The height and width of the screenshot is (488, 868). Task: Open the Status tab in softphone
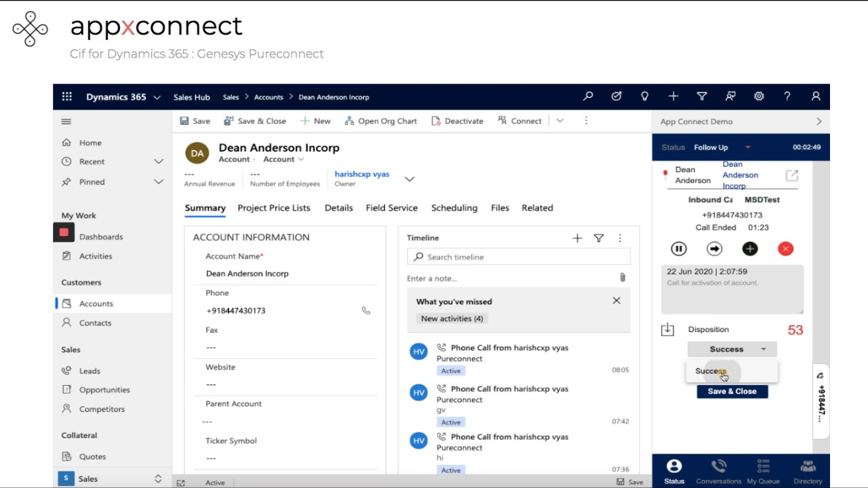[674, 472]
